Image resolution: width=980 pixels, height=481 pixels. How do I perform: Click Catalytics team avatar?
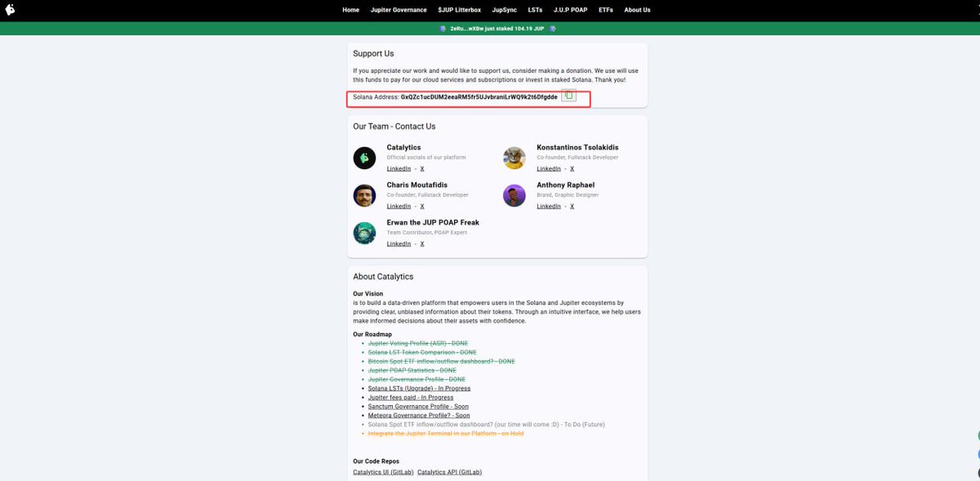coord(364,158)
